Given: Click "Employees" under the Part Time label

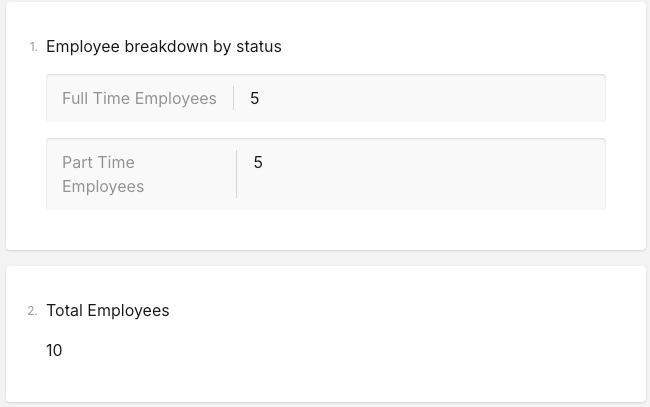Looking at the screenshot, I should point(103,187).
